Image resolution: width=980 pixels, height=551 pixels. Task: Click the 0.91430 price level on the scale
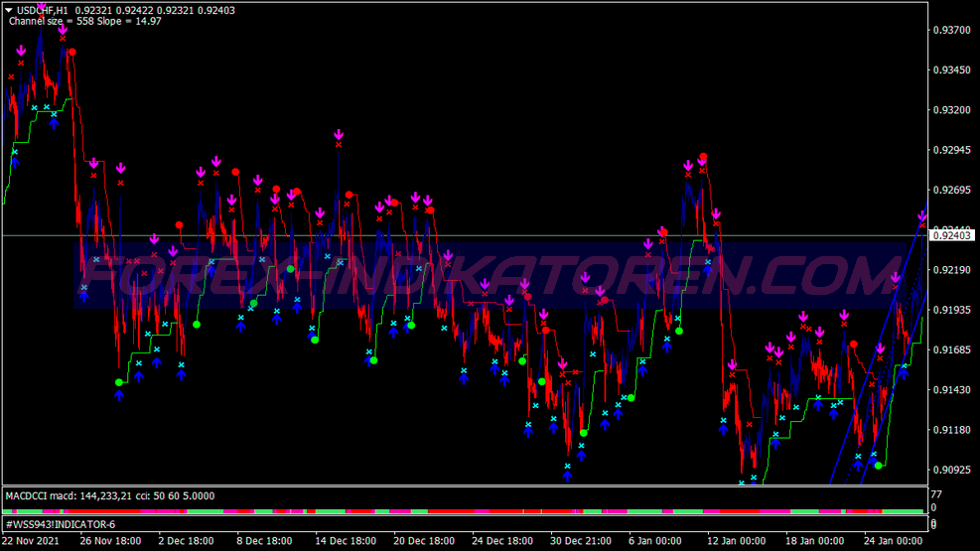click(952, 390)
